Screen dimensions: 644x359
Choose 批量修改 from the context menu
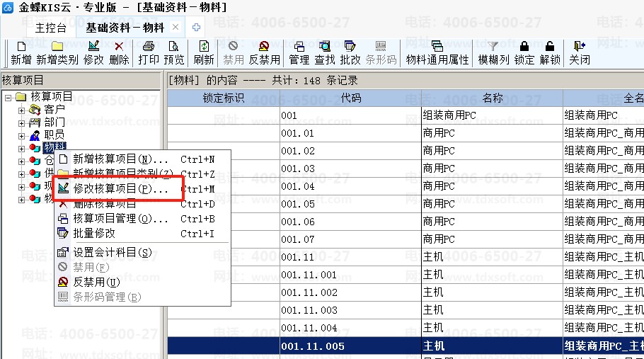pos(94,234)
